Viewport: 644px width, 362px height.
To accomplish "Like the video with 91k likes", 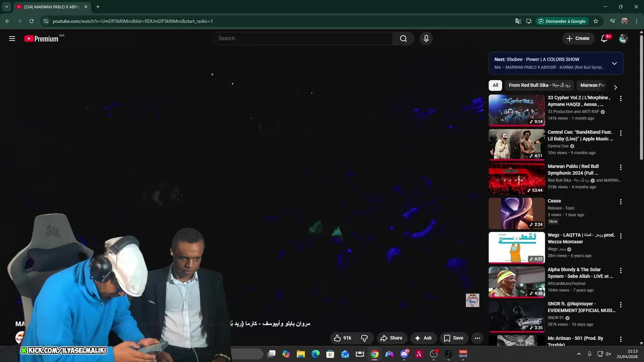I will click(343, 338).
